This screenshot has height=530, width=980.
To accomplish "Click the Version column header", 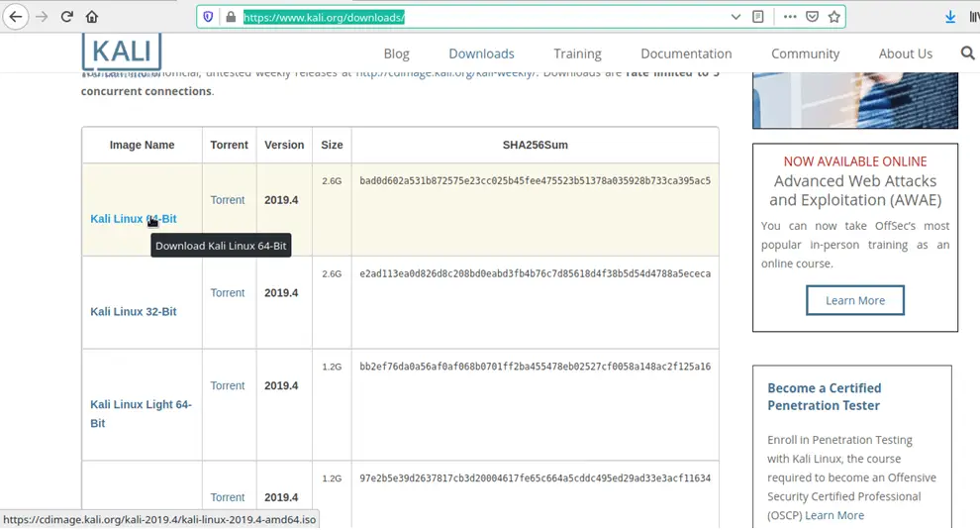I will point(284,145).
